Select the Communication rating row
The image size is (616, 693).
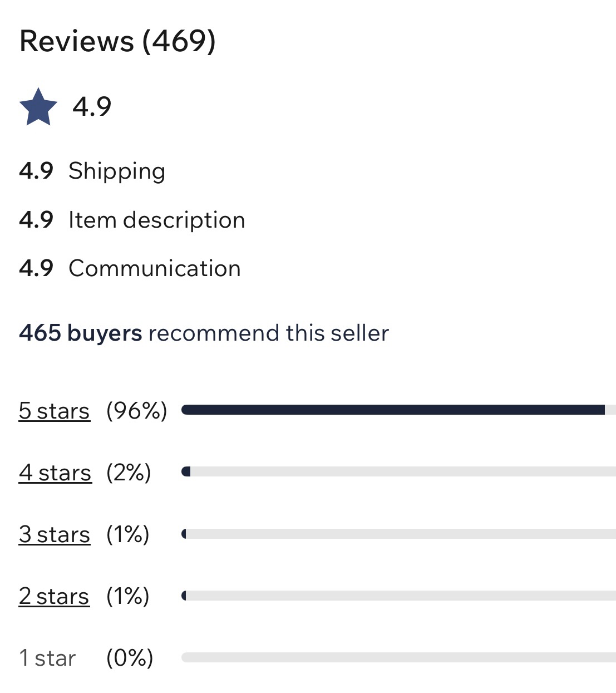tap(130, 268)
